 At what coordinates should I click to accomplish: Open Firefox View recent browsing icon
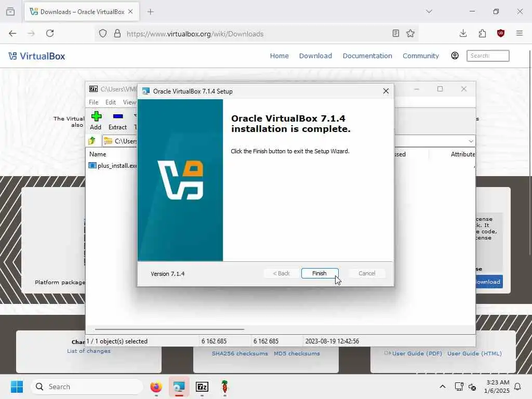coord(10,11)
